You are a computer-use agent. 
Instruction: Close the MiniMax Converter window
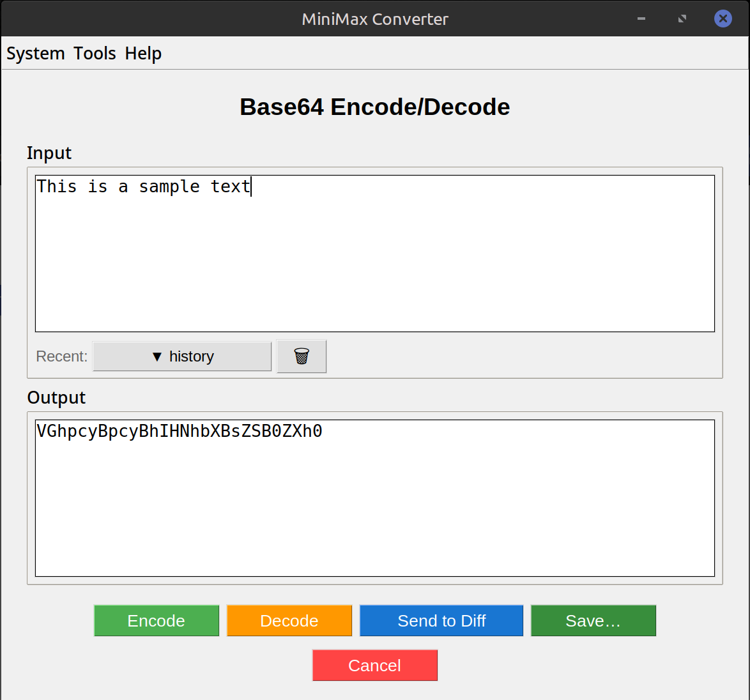point(723,19)
